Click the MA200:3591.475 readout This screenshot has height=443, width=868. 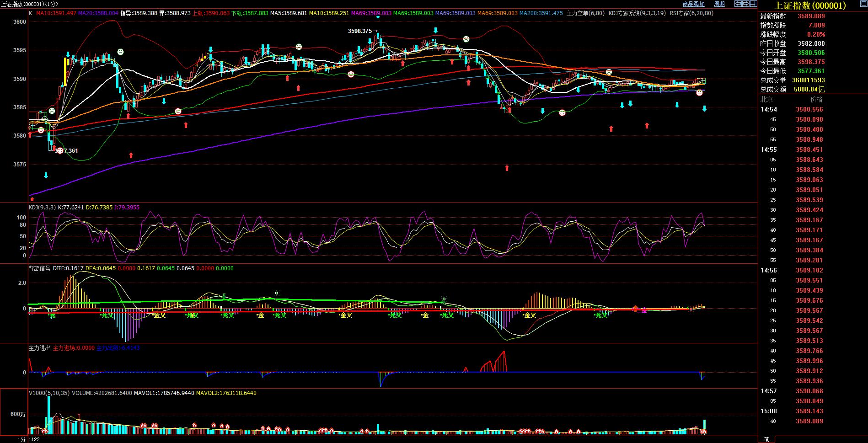(541, 13)
